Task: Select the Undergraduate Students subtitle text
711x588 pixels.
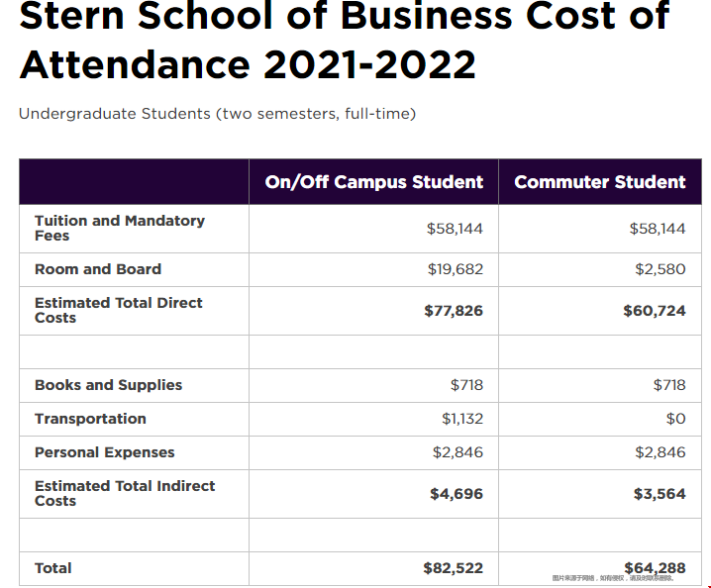Action: point(217,113)
